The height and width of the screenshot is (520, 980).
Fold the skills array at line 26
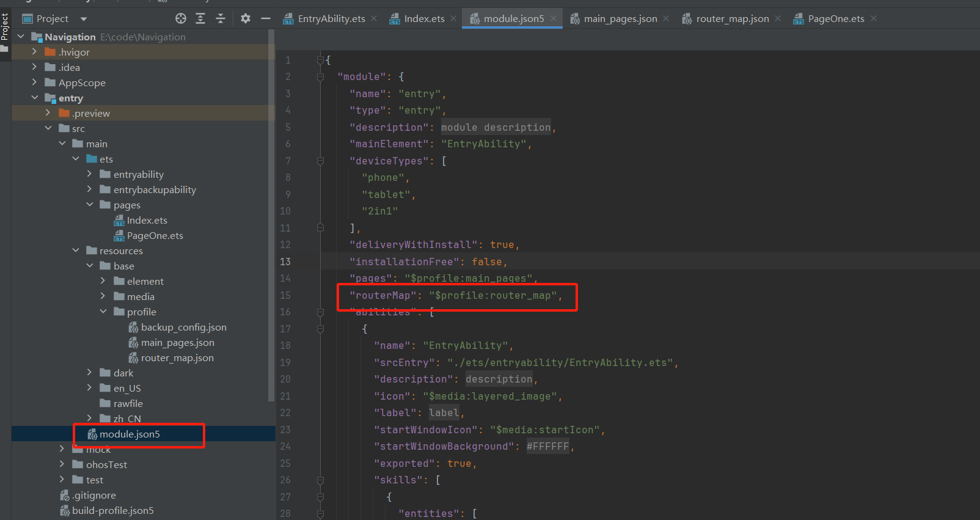[320, 480]
